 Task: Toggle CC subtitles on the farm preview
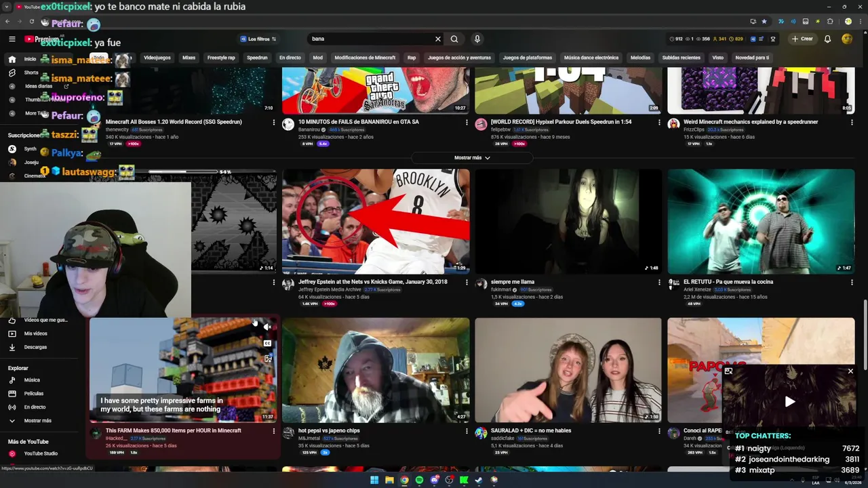click(x=268, y=343)
